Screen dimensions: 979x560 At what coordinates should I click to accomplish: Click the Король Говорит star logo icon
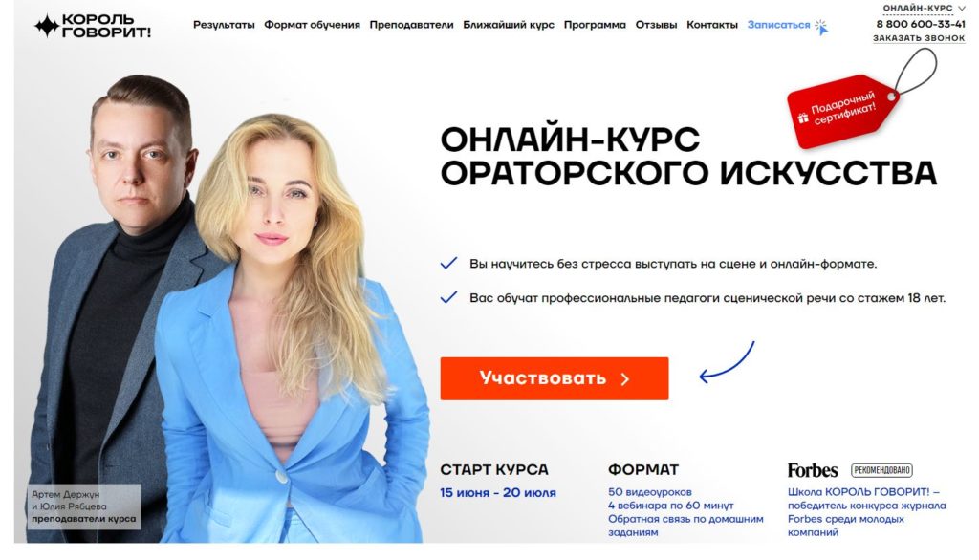click(x=46, y=26)
